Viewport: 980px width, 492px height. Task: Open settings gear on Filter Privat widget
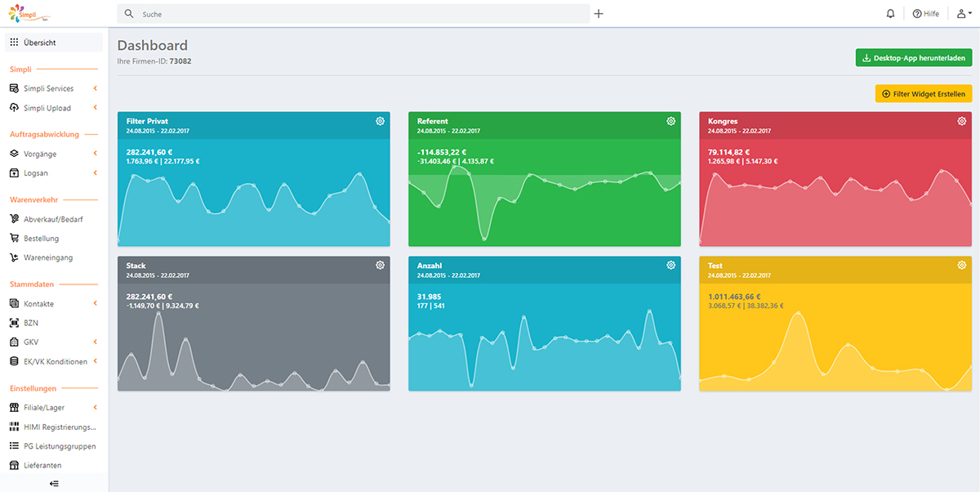point(380,121)
